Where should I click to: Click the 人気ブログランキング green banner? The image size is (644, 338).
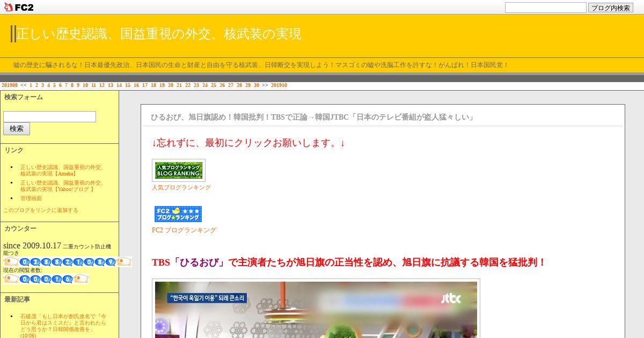[179, 170]
